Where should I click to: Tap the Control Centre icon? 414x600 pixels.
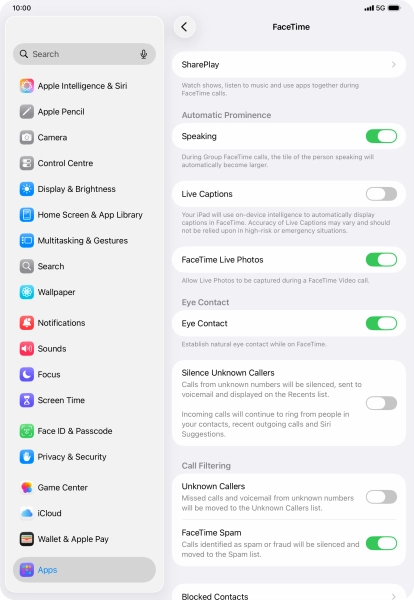click(27, 163)
